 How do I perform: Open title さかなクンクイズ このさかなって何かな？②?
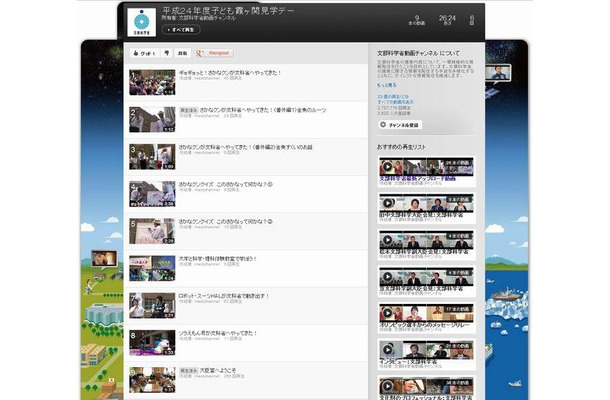point(226,221)
